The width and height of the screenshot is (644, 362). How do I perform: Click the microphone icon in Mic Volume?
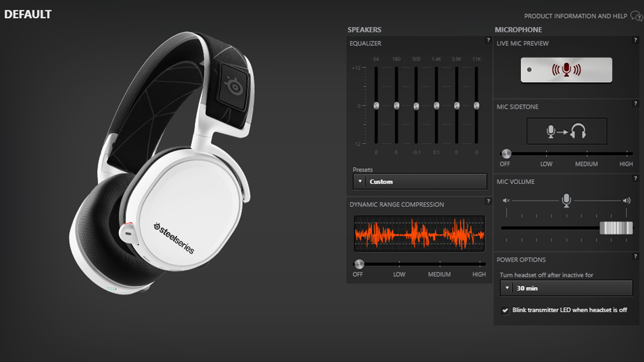click(x=566, y=201)
